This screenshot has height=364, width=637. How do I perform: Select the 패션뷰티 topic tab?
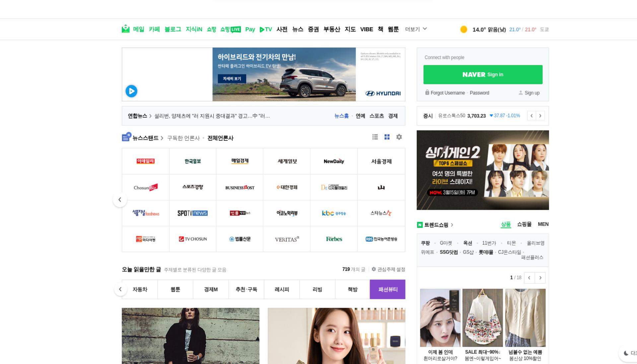[x=388, y=289]
